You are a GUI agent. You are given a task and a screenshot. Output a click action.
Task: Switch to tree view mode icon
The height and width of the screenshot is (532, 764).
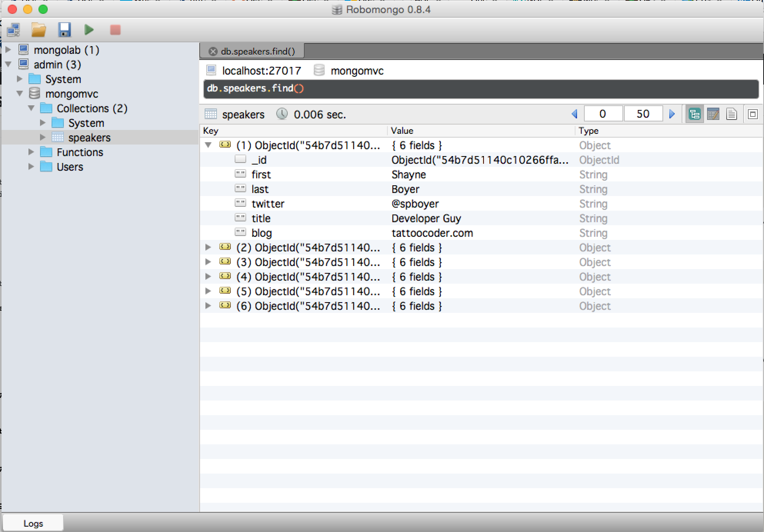[x=695, y=114]
